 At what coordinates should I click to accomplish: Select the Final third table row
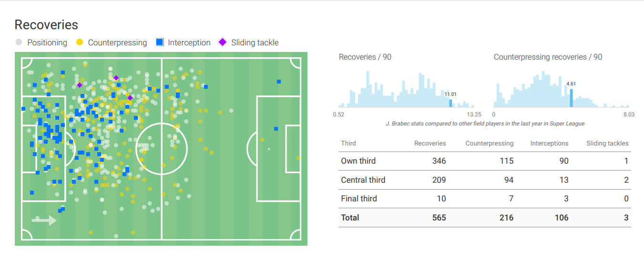(484, 198)
